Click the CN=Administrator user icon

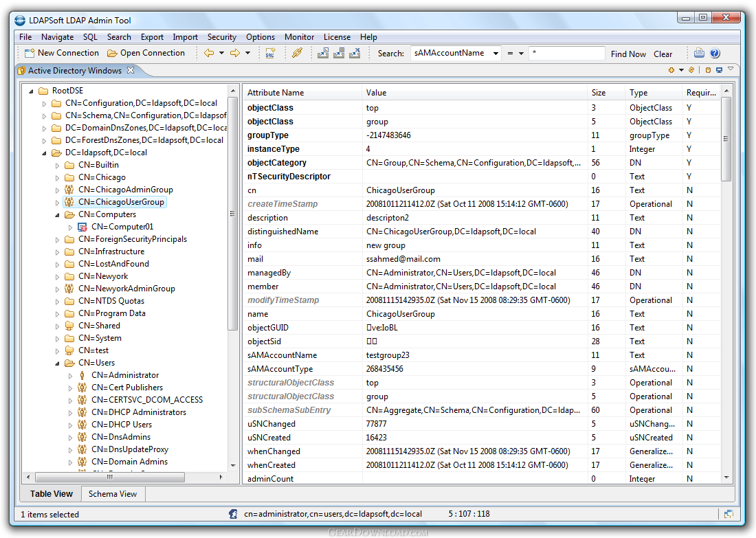pos(82,375)
